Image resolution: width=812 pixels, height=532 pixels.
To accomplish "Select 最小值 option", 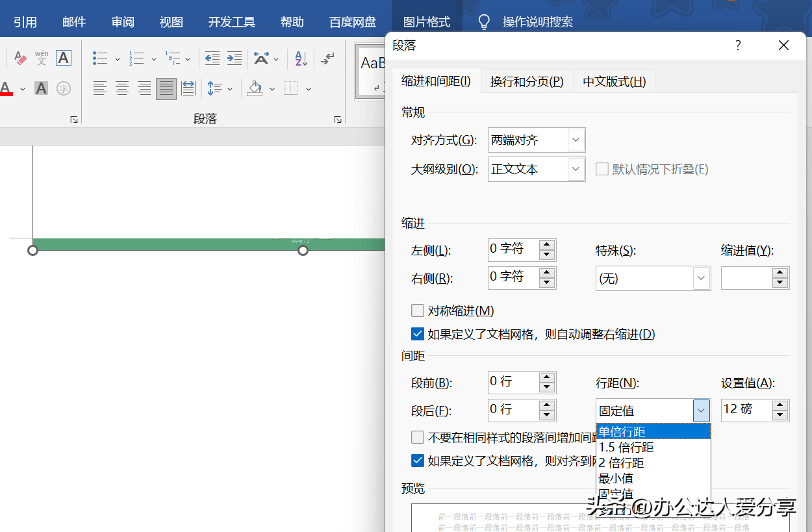I will (x=653, y=479).
